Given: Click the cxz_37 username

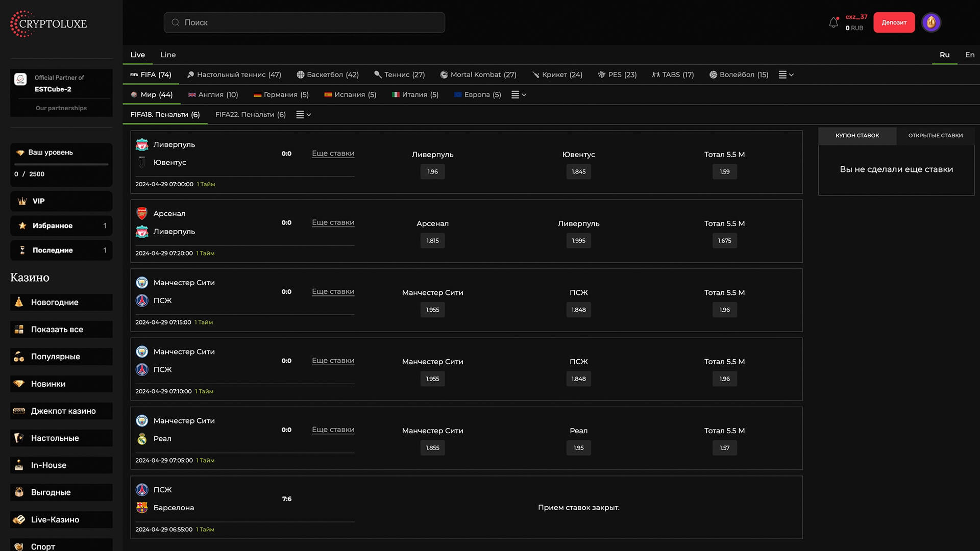Looking at the screenshot, I should pos(856,17).
